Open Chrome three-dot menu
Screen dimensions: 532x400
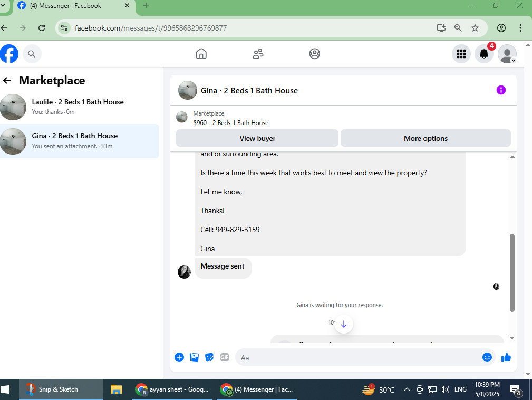(520, 28)
